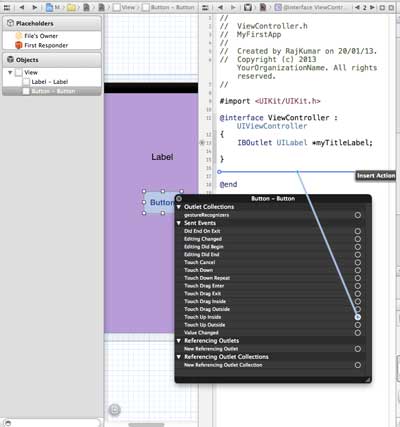Click the gestureRecognizers connection circle
Viewport: 400px width, 427px height.
click(x=358, y=215)
